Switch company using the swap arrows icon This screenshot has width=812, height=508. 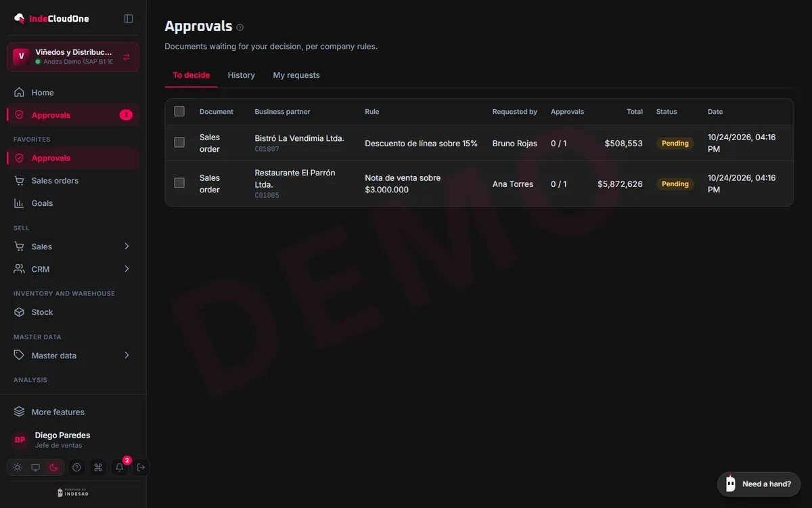127,57
